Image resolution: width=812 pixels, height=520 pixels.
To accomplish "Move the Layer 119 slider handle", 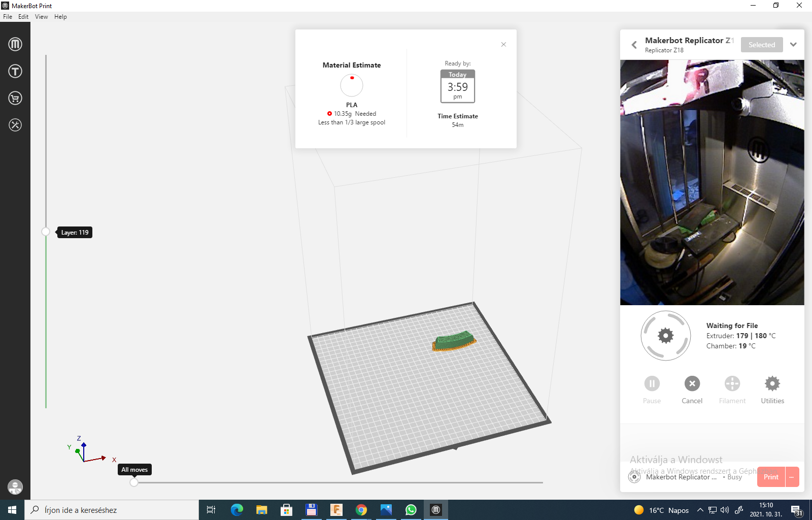I will (x=46, y=232).
